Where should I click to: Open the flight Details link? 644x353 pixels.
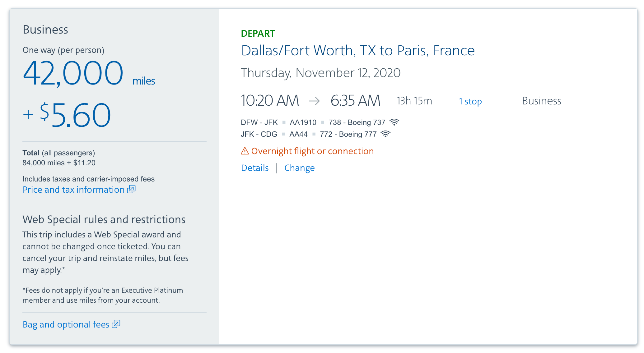[x=255, y=168]
